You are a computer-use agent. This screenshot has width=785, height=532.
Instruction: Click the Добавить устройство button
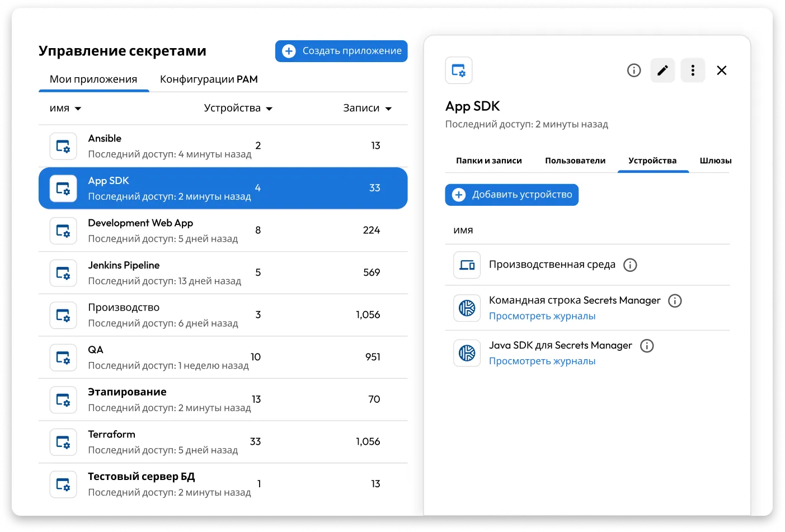click(x=511, y=195)
